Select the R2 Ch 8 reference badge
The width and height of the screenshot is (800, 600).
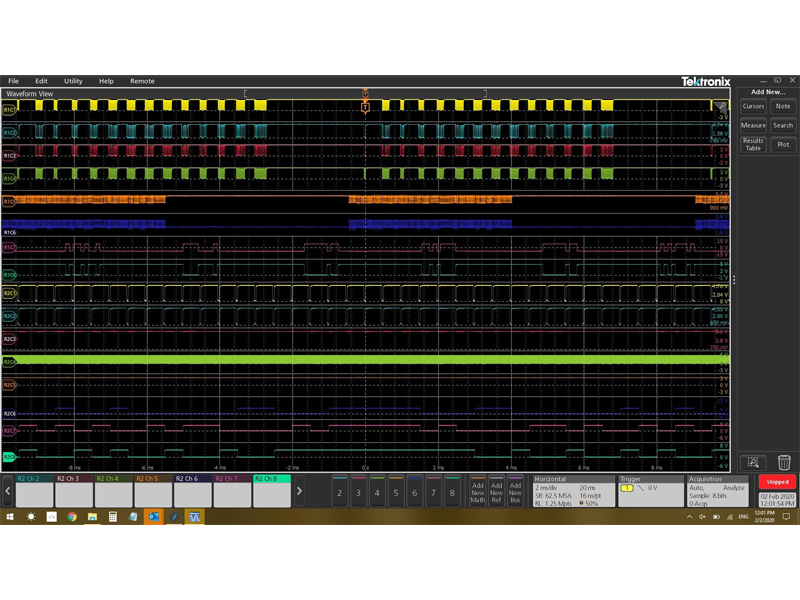click(271, 491)
